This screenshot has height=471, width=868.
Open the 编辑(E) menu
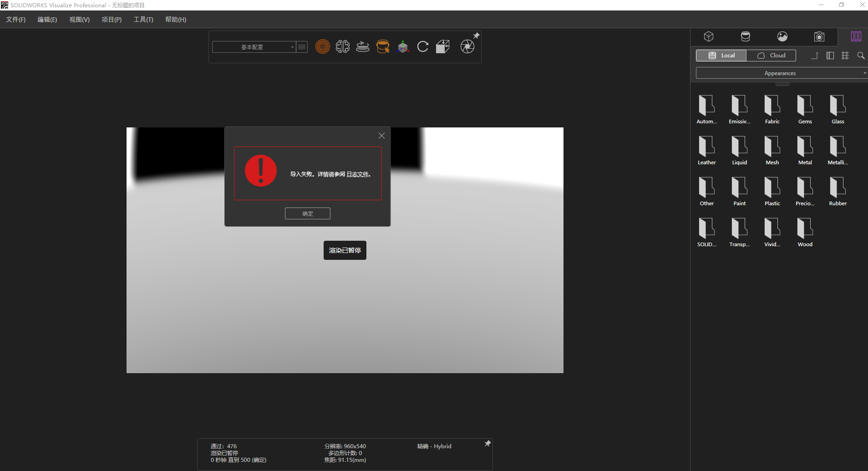click(47, 20)
